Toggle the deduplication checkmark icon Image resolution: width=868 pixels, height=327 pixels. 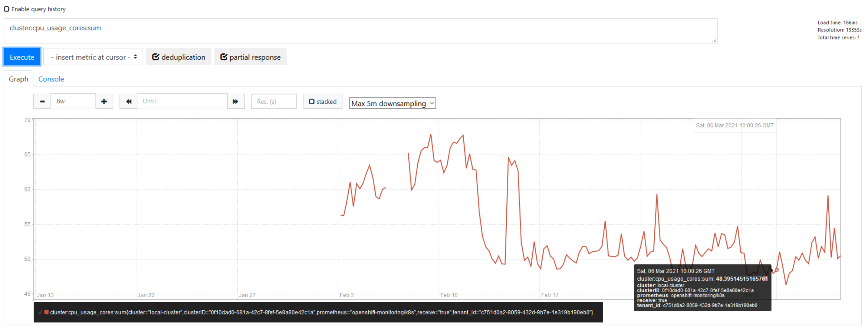click(x=156, y=57)
